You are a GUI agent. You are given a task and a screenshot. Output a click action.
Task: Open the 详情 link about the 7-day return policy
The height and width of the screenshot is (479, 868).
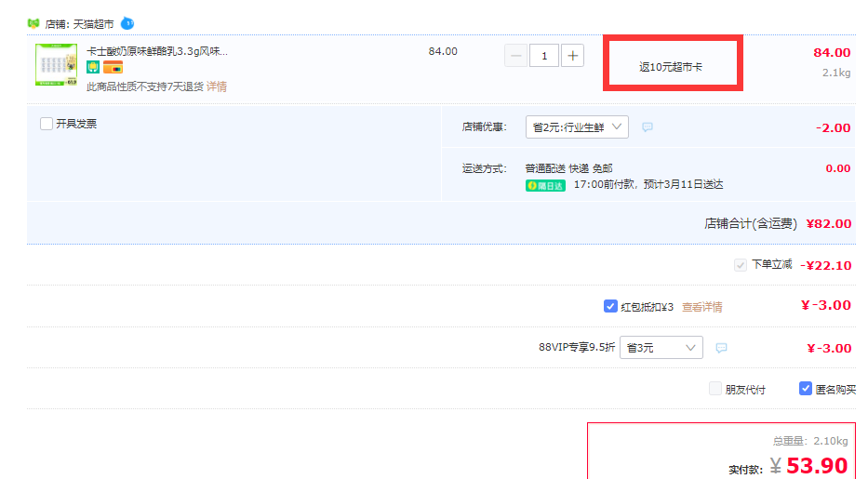[217, 86]
